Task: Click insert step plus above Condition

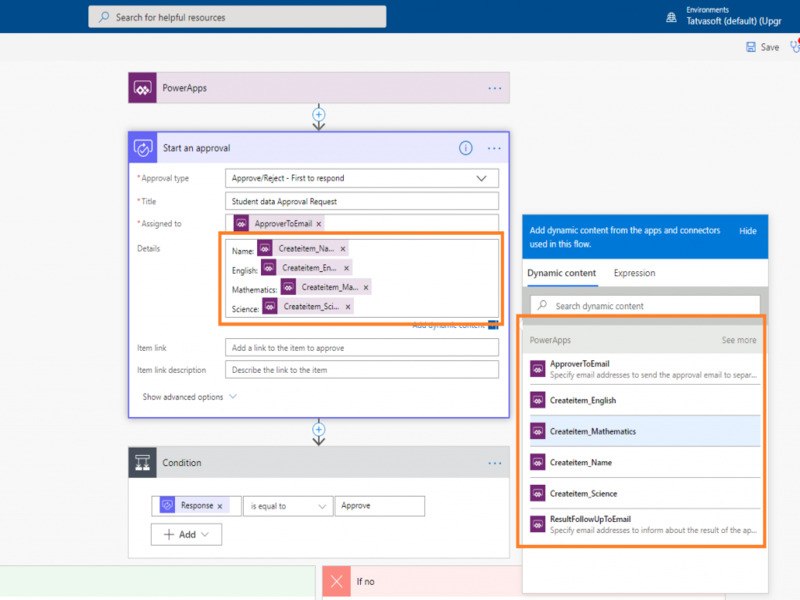Action: tap(319, 430)
